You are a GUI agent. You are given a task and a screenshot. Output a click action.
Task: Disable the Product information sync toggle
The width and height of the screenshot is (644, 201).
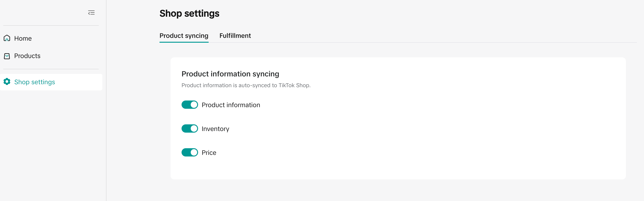coord(190,105)
